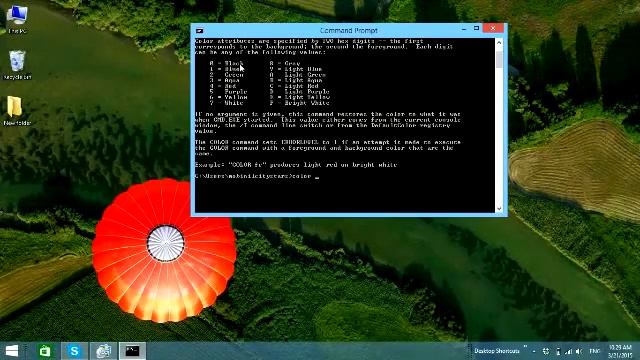Expand the Desktop Shortcuts toolbar chevron
This screenshot has width=640, height=360.
coord(525,347)
